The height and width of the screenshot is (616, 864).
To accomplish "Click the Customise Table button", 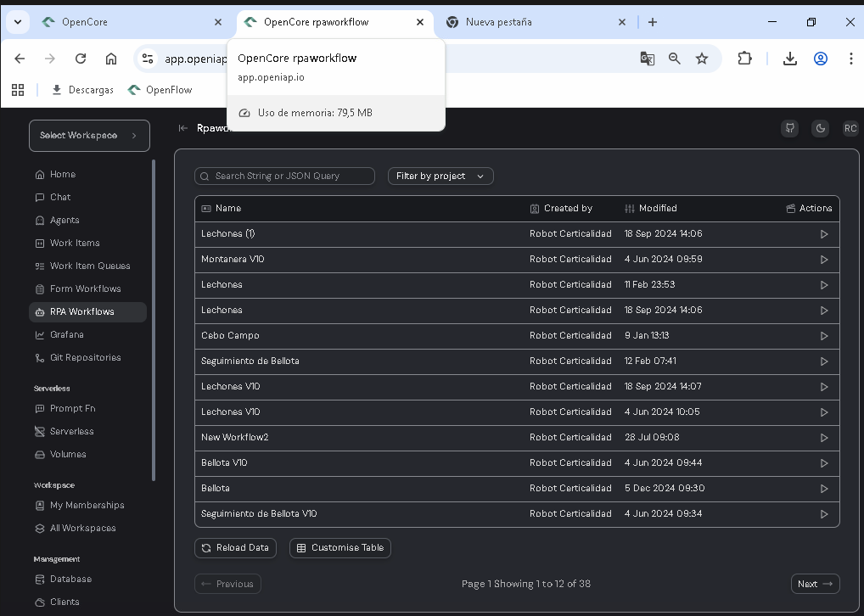I will pyautogui.click(x=340, y=548).
